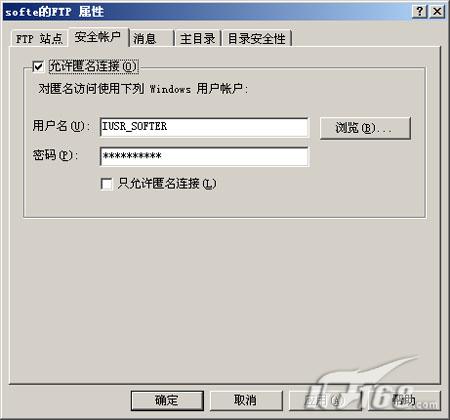Switch to the FTP 站点 tab
The width and height of the screenshot is (450, 420).
click(x=39, y=39)
